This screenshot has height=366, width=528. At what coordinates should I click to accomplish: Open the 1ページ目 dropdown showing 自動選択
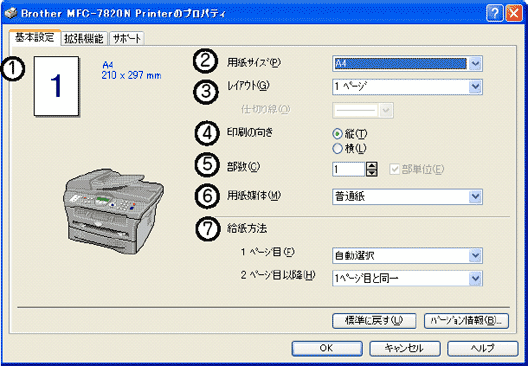407,256
